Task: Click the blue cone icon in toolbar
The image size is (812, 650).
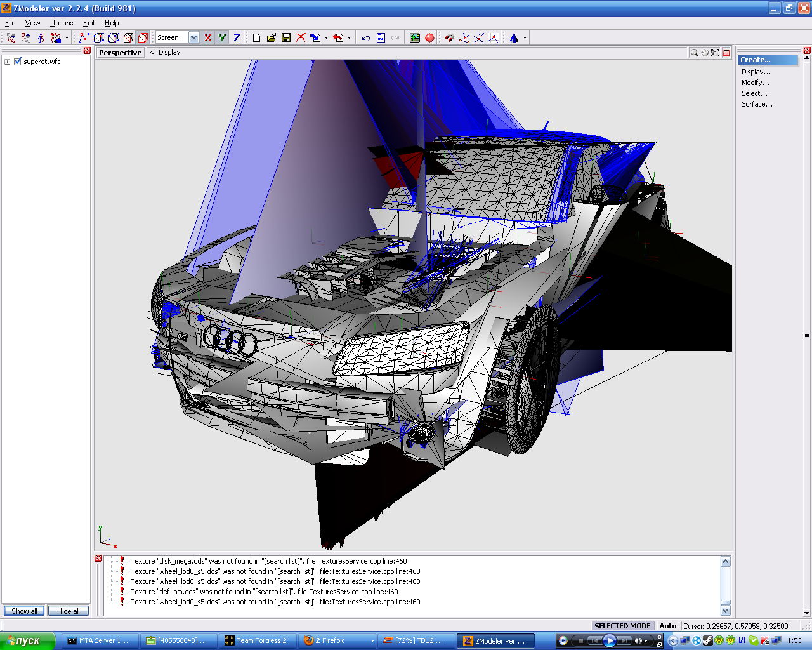Action: point(514,37)
